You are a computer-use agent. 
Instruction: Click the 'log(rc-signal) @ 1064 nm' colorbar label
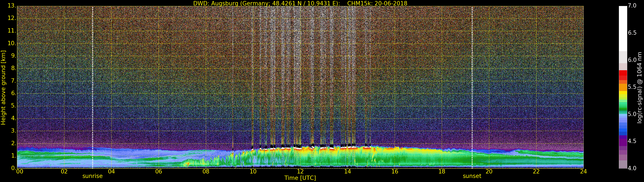(x=640, y=88)
